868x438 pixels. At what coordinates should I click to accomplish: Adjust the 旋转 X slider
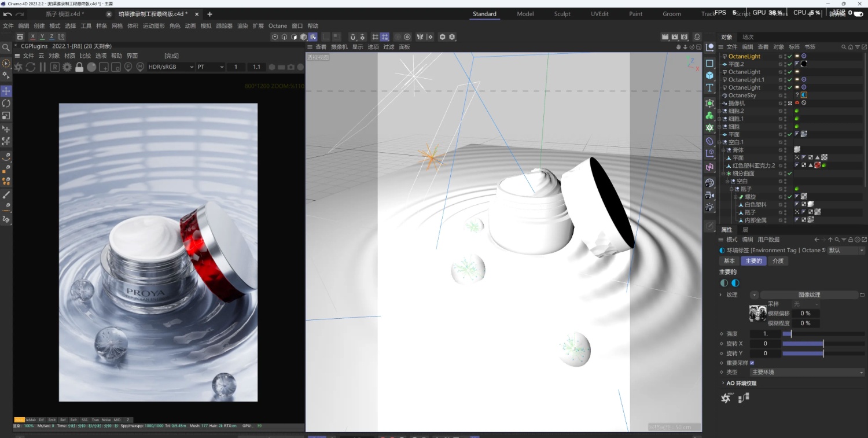[x=823, y=344]
